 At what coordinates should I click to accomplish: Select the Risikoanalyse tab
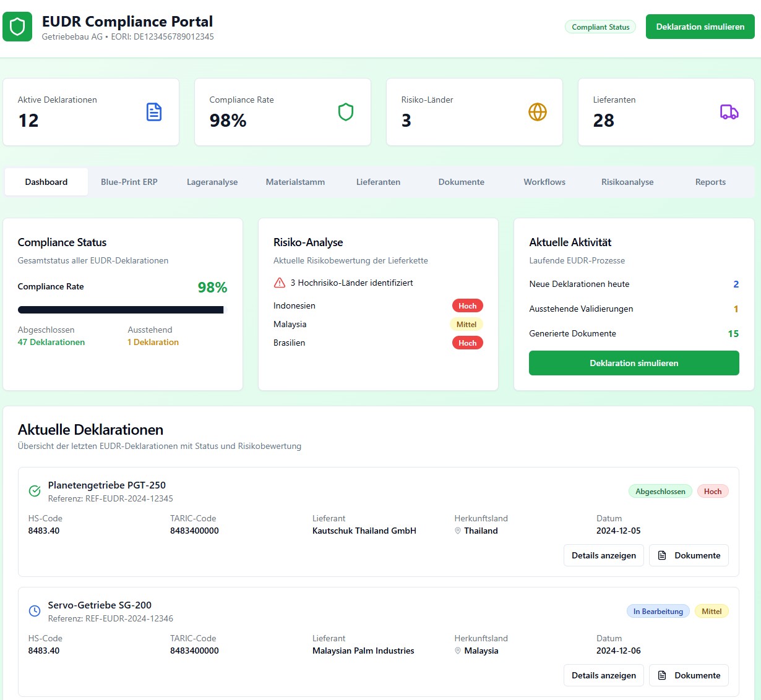(x=627, y=182)
